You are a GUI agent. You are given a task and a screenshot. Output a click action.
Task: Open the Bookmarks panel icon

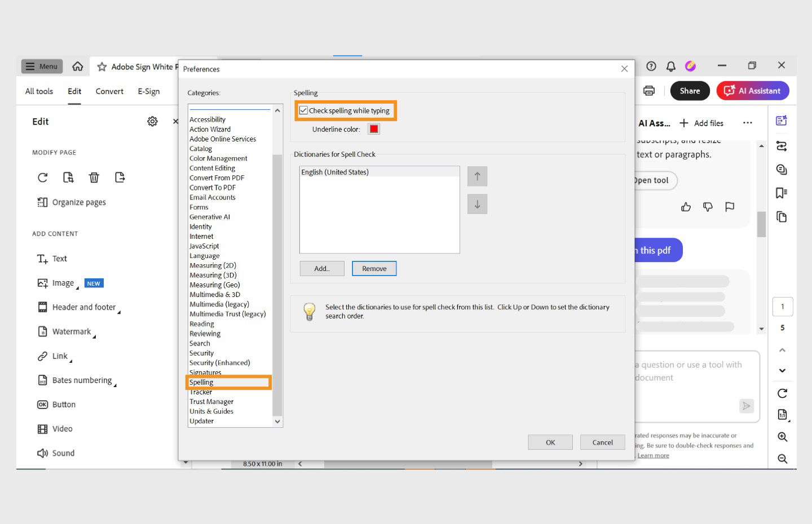782,193
